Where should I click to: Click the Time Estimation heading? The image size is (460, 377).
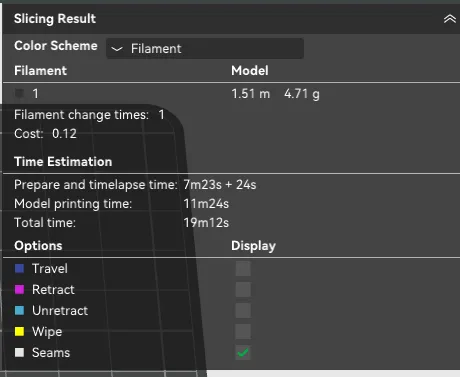63,162
